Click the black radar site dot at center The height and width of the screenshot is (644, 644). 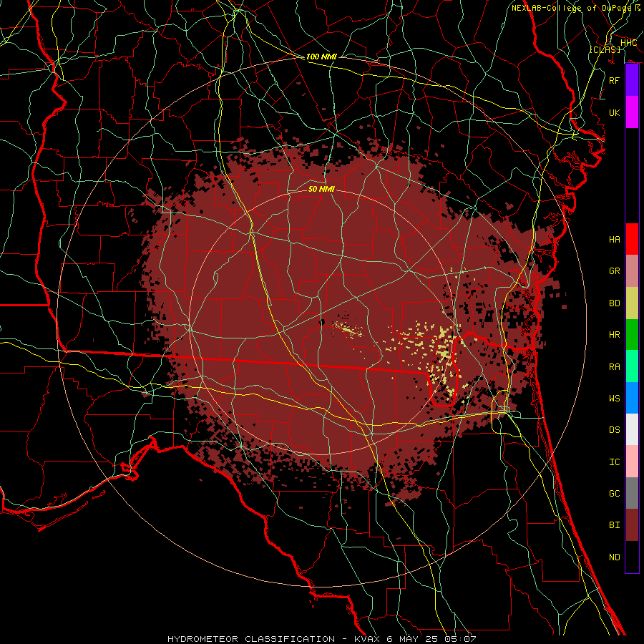pyautogui.click(x=321, y=323)
